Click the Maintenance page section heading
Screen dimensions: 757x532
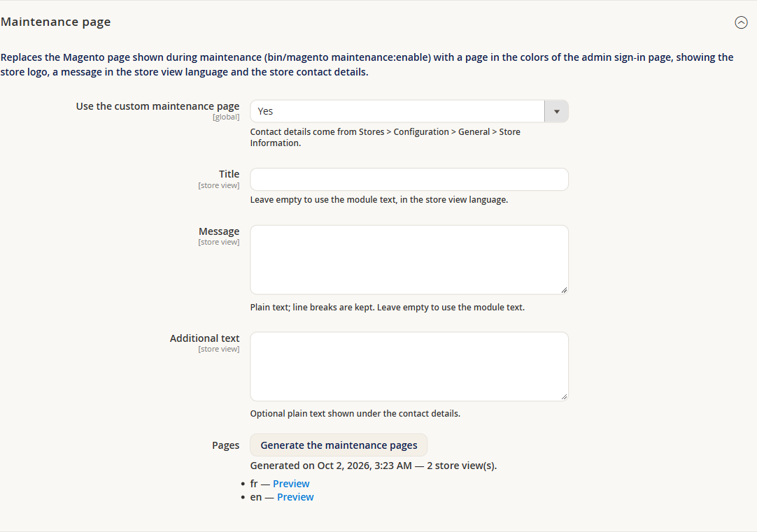(55, 22)
